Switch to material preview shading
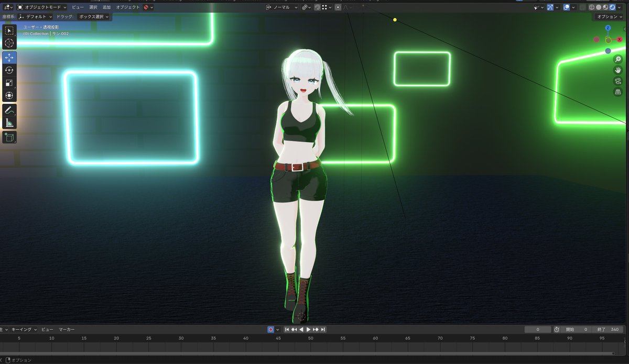This screenshot has width=629, height=364. coord(605,7)
